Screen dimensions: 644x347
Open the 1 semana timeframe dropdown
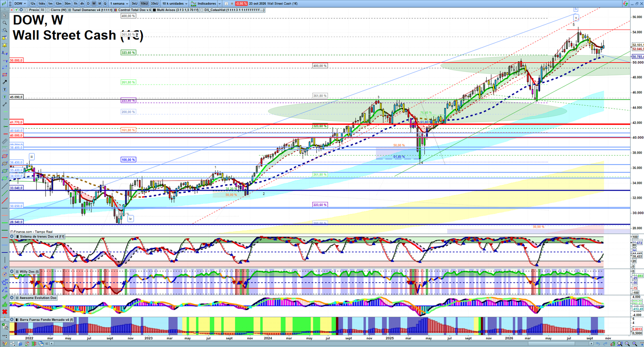coord(119,4)
